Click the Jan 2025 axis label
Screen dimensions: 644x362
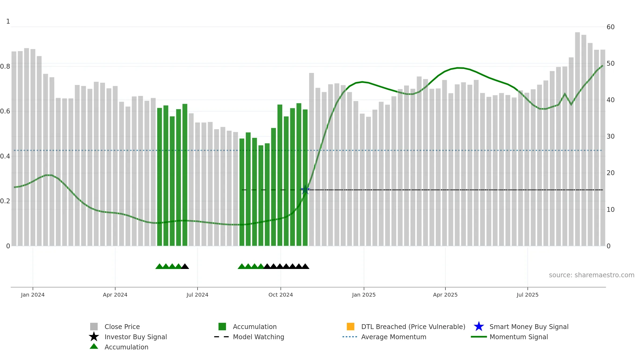[x=364, y=295]
